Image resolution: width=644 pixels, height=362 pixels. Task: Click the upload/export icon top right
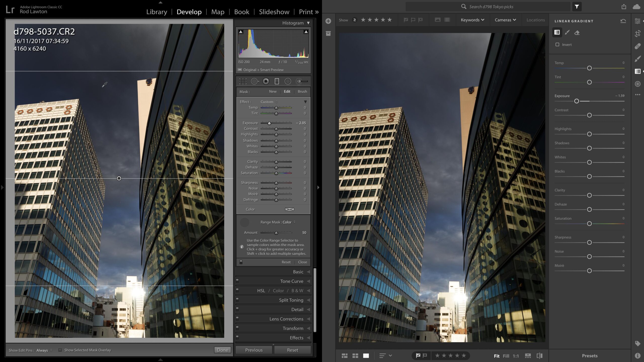624,7
